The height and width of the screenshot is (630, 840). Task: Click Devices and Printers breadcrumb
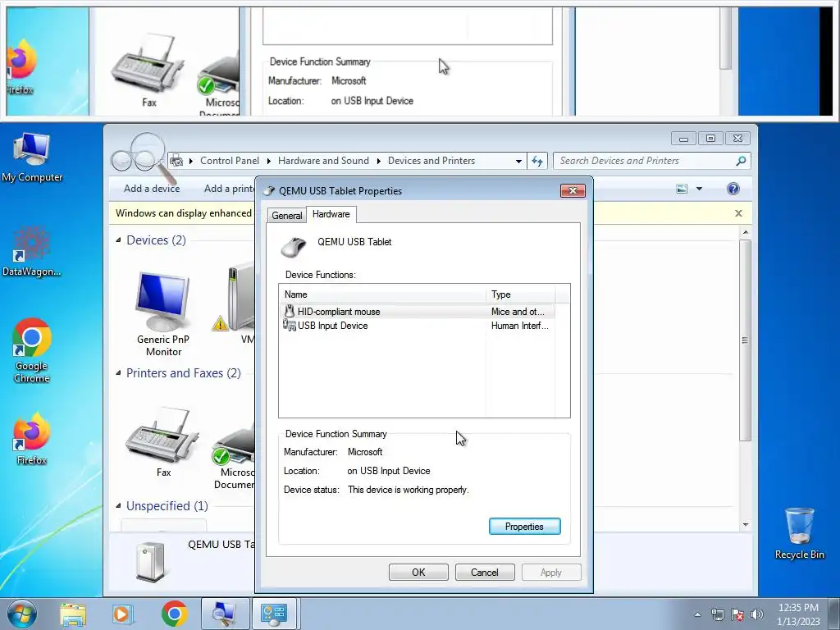point(431,161)
